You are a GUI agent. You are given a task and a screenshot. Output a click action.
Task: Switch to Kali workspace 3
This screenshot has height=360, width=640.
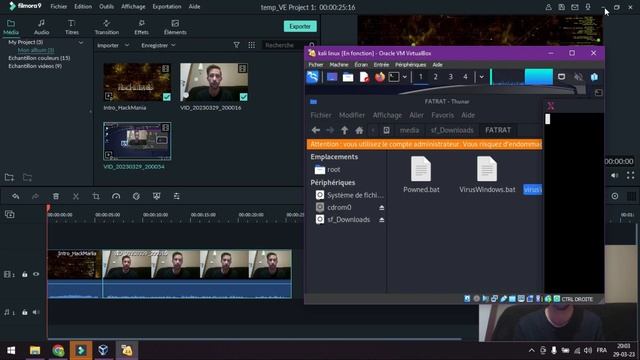[451, 77]
